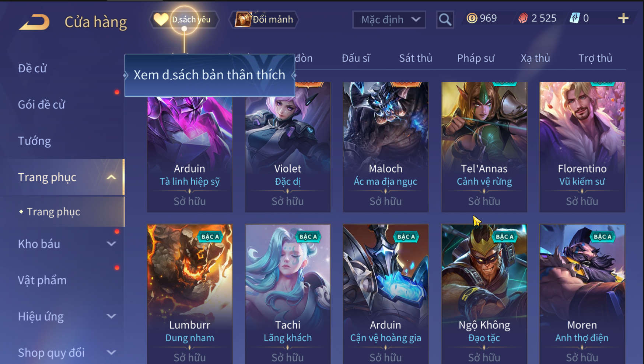Click the plus icon to add currency
644x364 pixels.
click(623, 18)
